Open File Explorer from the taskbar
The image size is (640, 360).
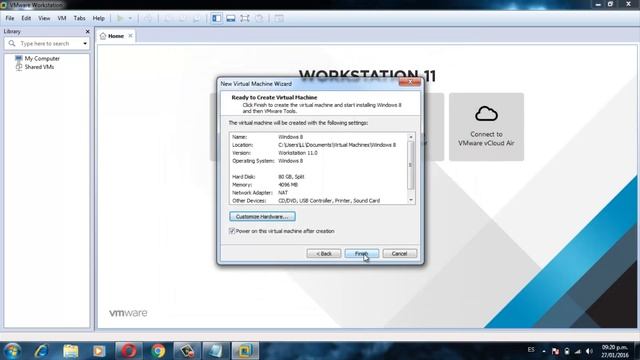coord(71,351)
